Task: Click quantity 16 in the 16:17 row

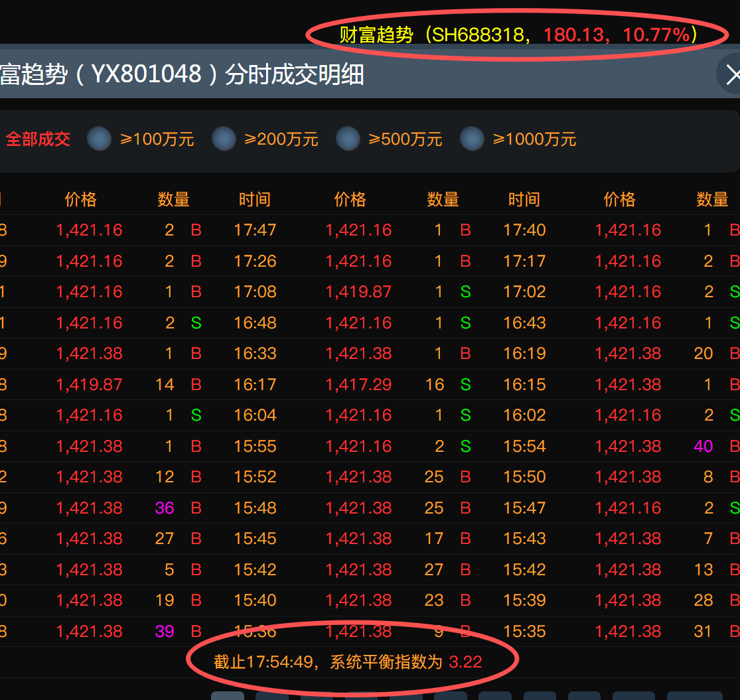Action: [x=435, y=384]
